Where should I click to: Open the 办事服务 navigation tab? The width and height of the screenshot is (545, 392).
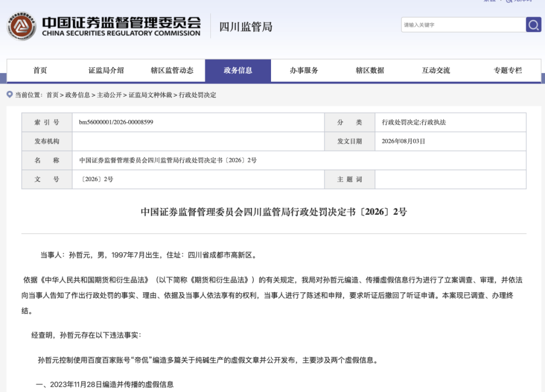[x=304, y=71]
